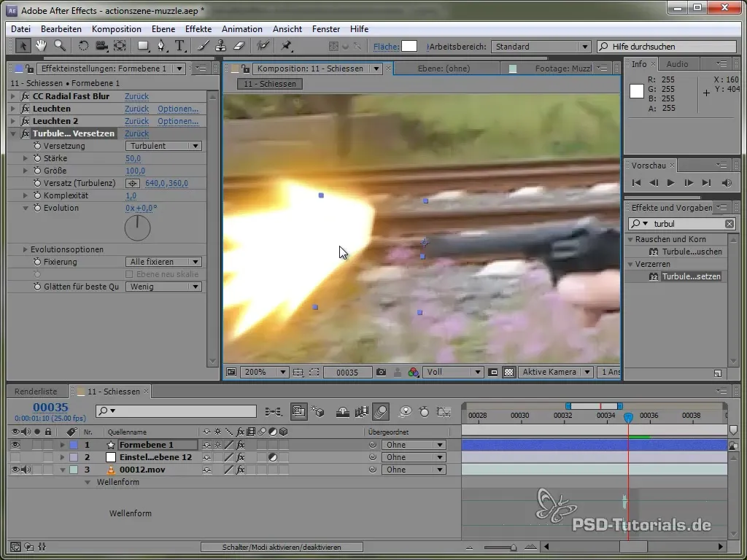Viewport: 747px width, 560px height.
Task: Open the Aktive Kamera dropdown
Action: [x=555, y=373]
